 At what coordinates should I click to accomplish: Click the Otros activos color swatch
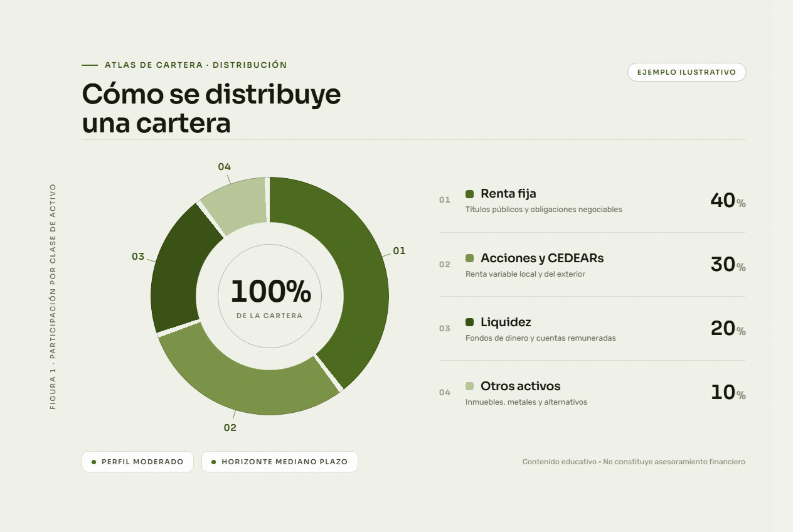[469, 386]
